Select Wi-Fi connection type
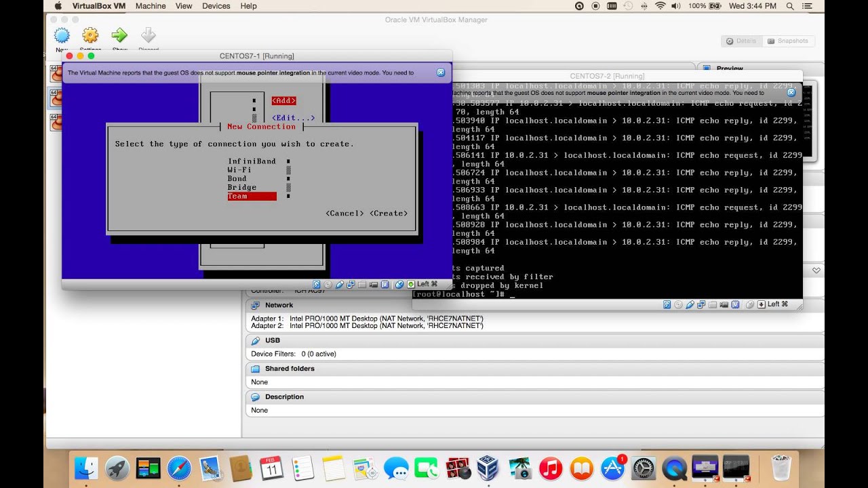The height and width of the screenshot is (488, 868). tap(239, 170)
